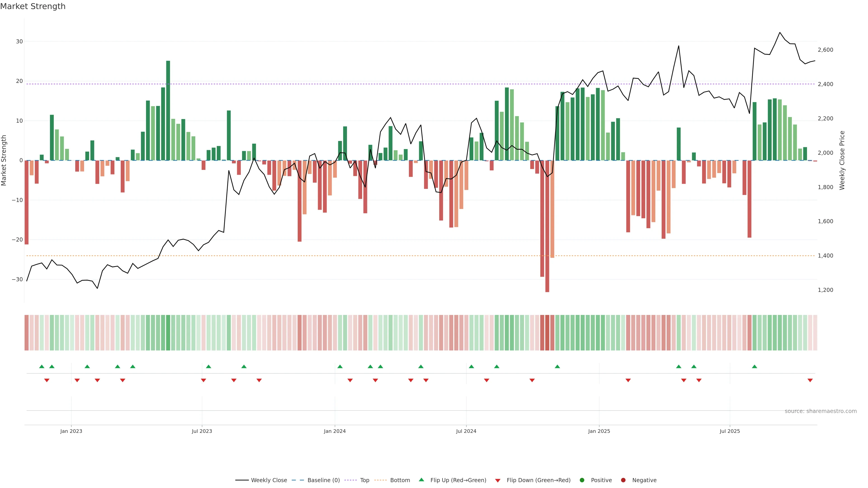Click the leftmost green flip-up triangle marker
Screen dimensions: 868x488
click(x=42, y=366)
